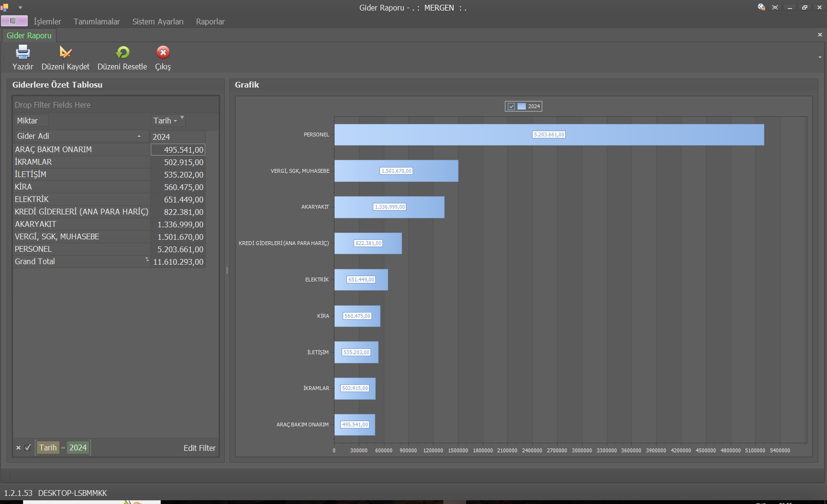
Task: Close the Gider Raporu tab panel
Action: point(820,34)
